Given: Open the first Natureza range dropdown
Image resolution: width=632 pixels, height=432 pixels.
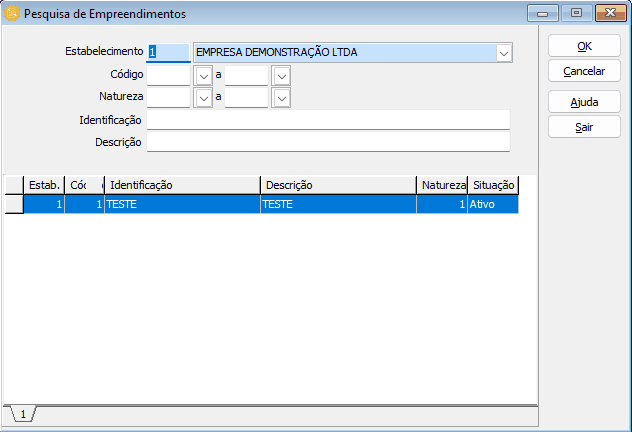Looking at the screenshot, I should point(203,97).
